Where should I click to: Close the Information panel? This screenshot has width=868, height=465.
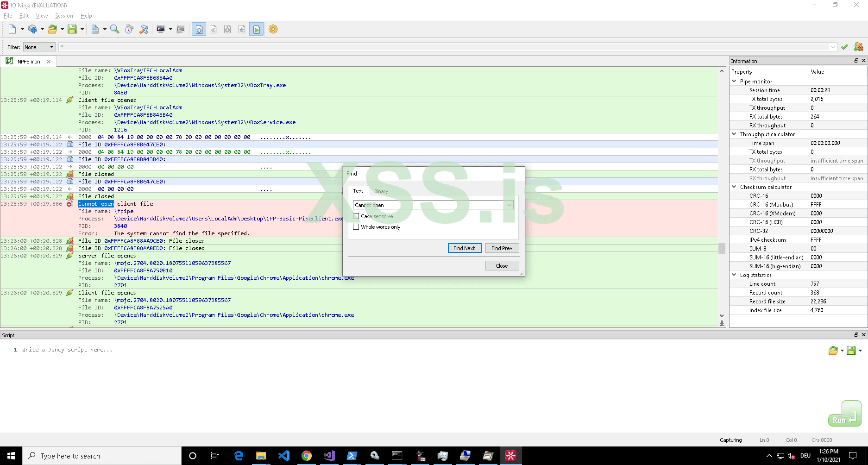(x=864, y=61)
